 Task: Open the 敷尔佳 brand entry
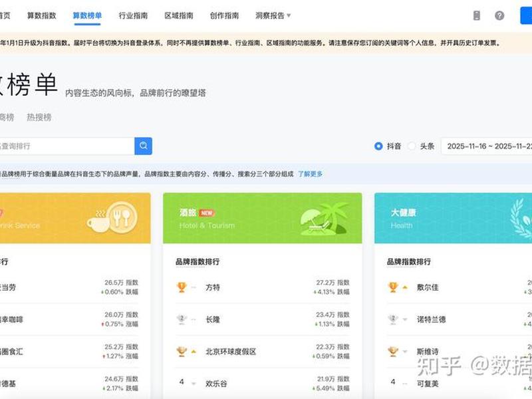(428, 287)
